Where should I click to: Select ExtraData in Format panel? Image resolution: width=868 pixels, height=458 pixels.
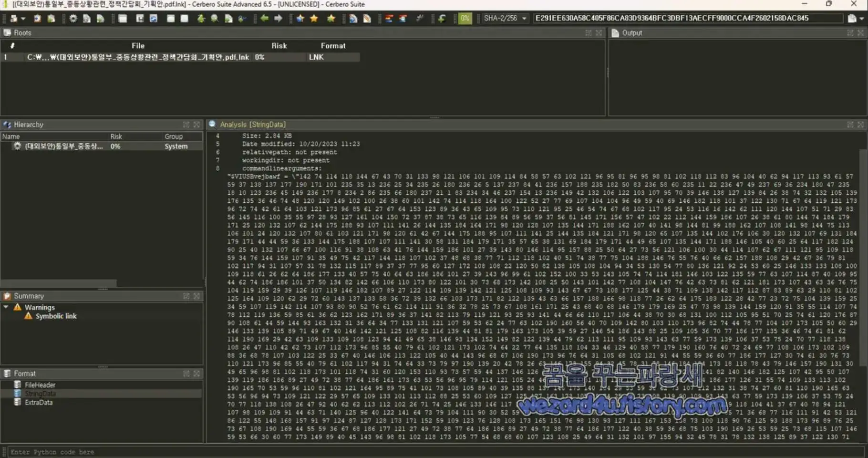[x=39, y=402]
